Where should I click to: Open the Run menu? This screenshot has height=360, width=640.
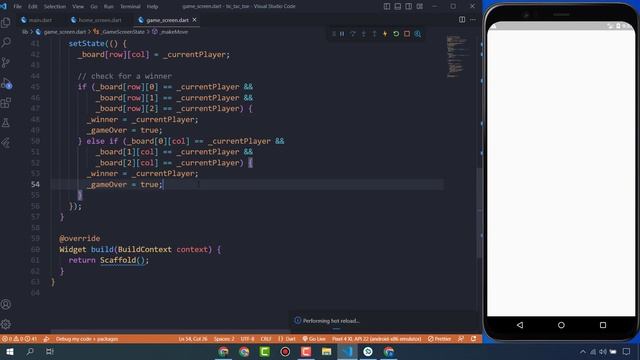(x=109, y=7)
